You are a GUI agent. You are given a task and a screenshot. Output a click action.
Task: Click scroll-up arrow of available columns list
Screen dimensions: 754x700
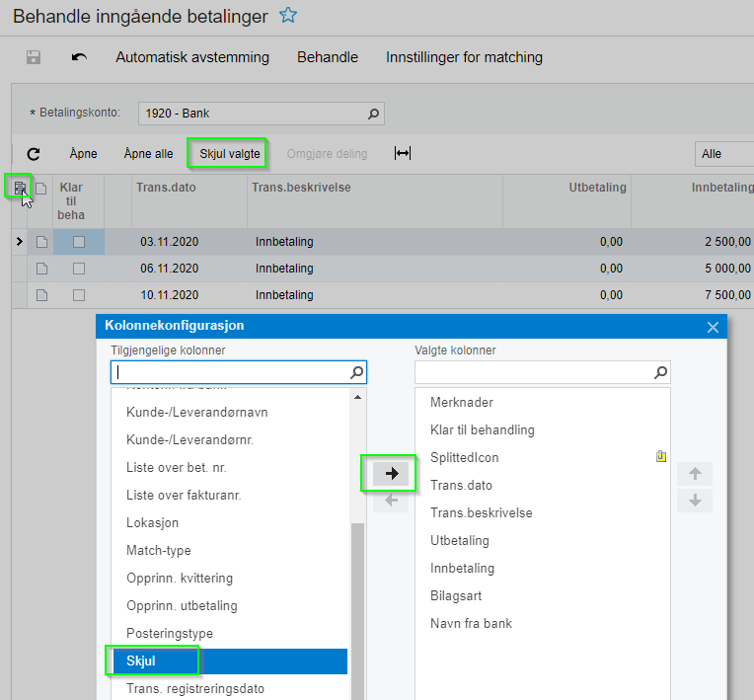point(357,397)
